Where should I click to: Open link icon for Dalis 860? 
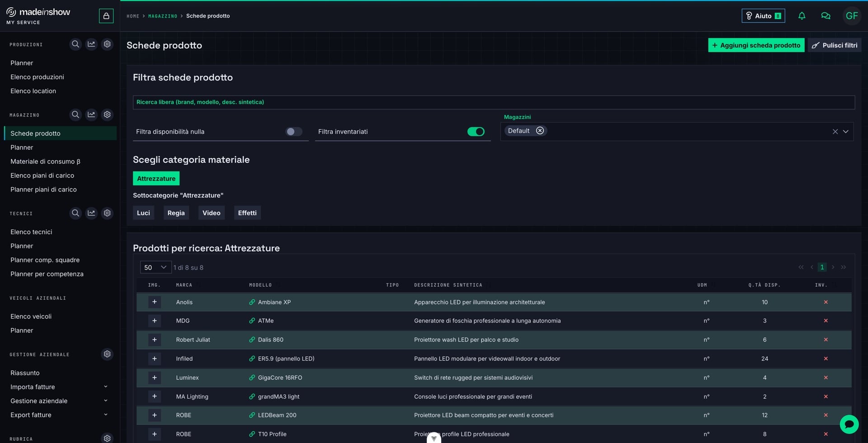click(252, 339)
